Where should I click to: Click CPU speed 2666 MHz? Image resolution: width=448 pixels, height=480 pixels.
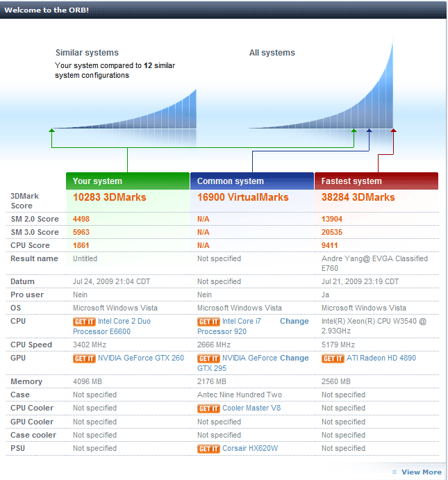pyautogui.click(x=214, y=345)
